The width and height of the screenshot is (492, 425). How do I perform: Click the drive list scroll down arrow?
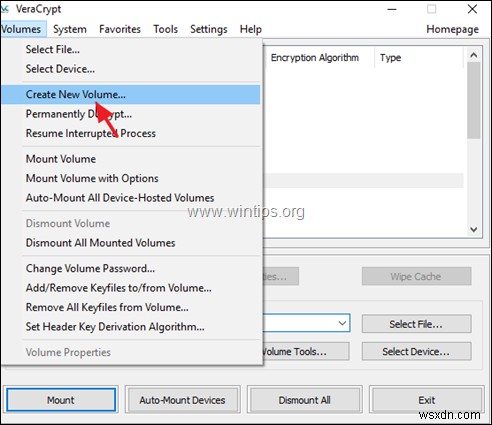click(474, 229)
